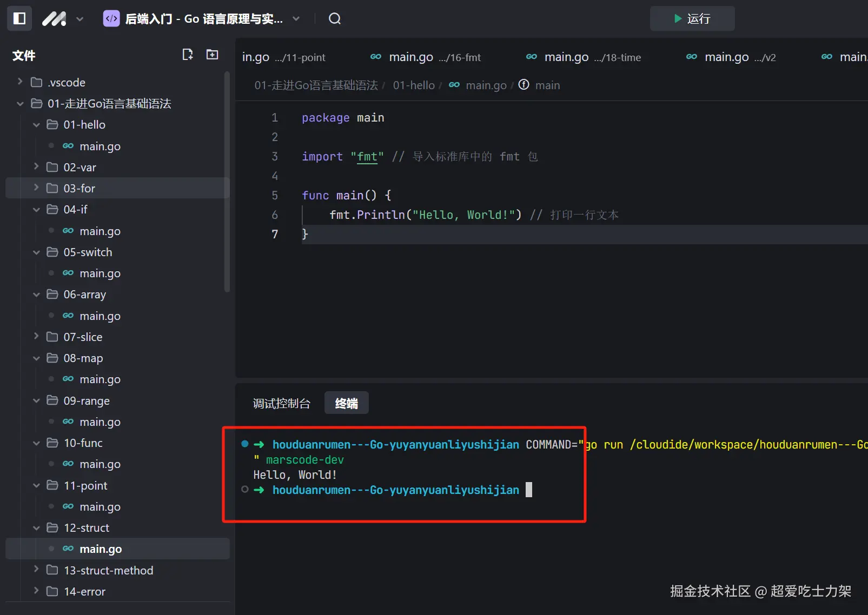Click the .vscode folder icon
The width and height of the screenshot is (868, 615).
pyautogui.click(x=37, y=82)
